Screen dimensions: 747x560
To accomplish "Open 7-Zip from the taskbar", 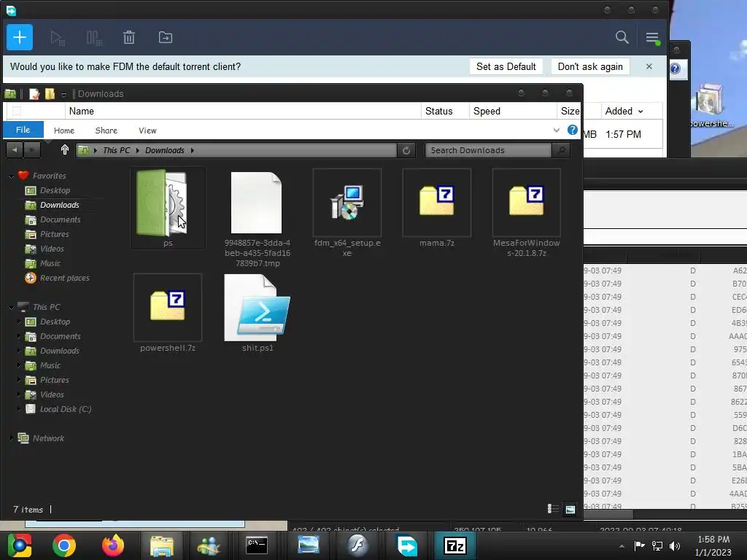I will pyautogui.click(x=454, y=545).
